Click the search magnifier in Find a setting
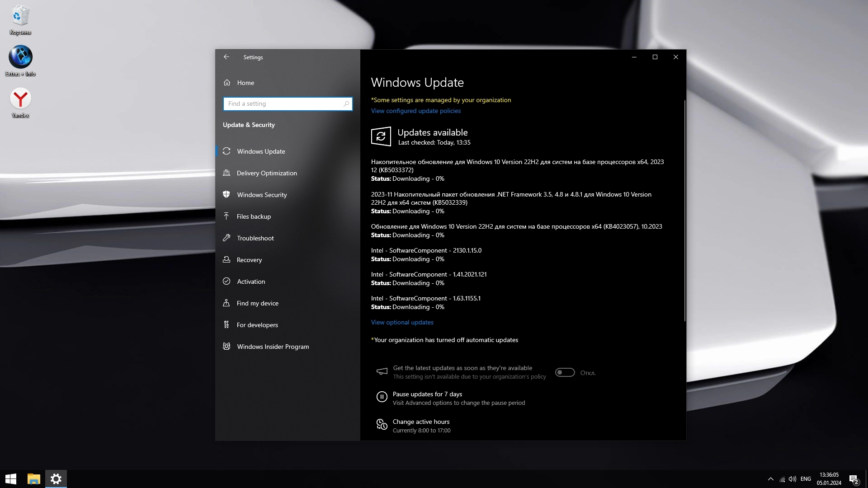This screenshot has height=488, width=868. coord(346,104)
